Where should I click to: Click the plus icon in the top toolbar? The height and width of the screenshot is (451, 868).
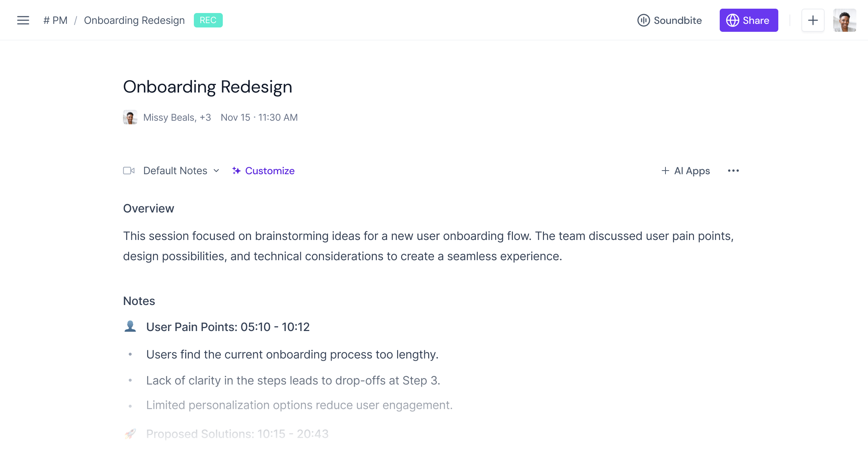813,20
